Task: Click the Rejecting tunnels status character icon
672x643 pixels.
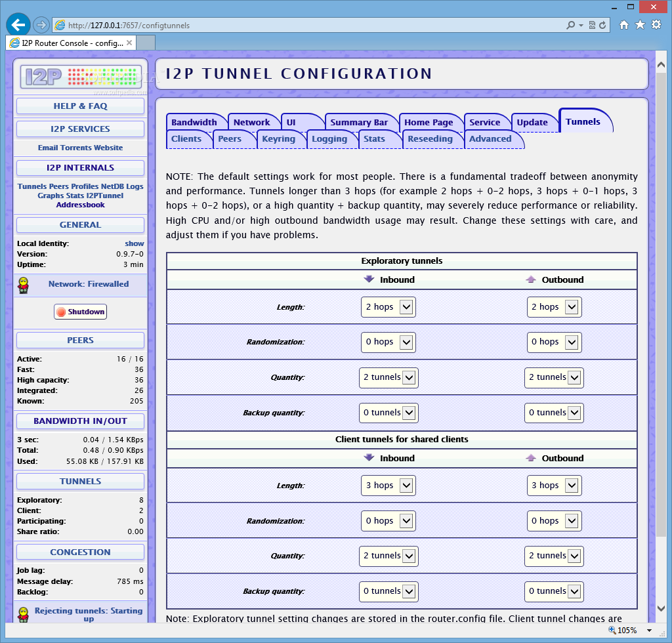Action: tap(23, 614)
